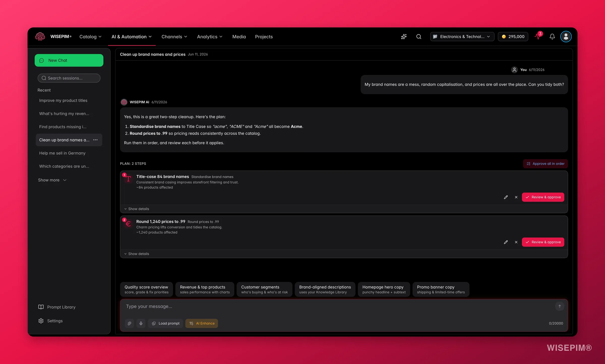Viewport: 605px width, 364px height.
Task: Open the Electronics & Technol... workspace selector
Action: pos(462,37)
